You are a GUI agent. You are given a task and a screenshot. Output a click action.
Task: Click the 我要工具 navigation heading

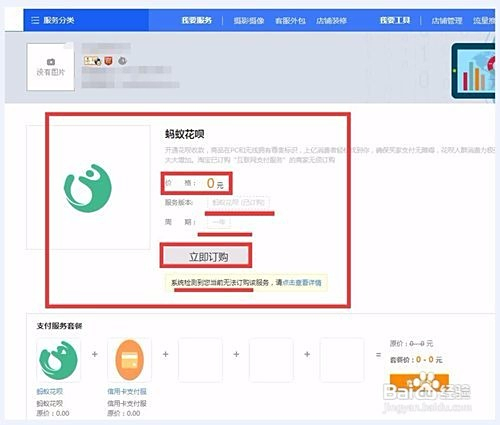tap(395, 20)
